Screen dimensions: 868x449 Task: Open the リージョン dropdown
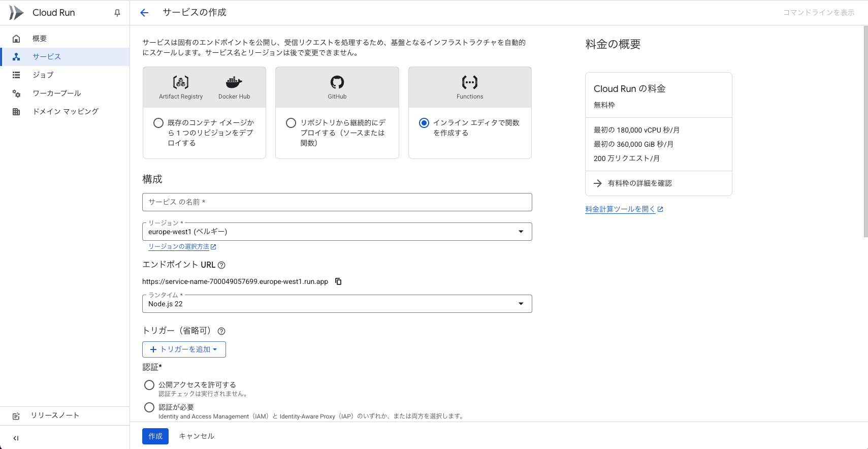[x=337, y=232]
